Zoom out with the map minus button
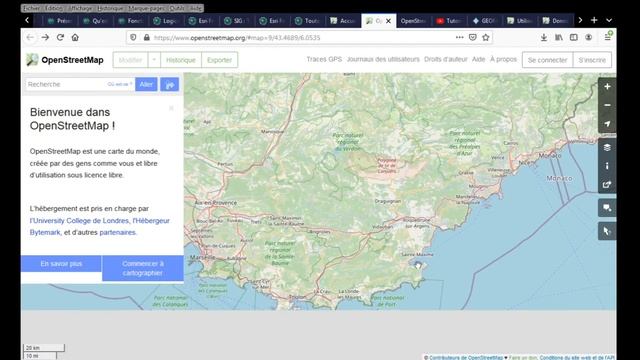This screenshot has height=360, width=640. click(x=607, y=105)
